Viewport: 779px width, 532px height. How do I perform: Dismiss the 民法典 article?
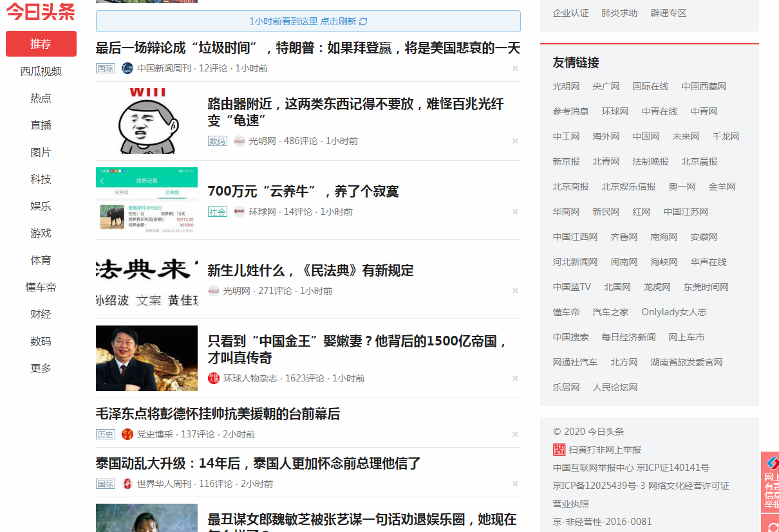pos(515,291)
